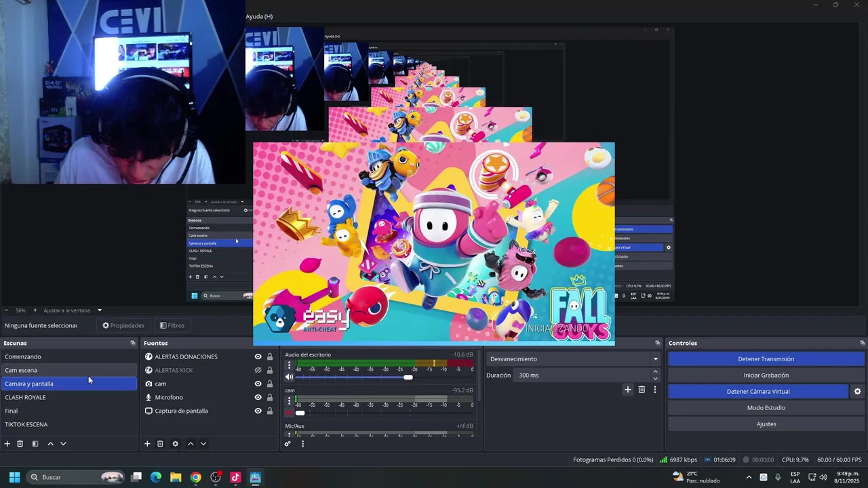This screenshot has width=868, height=488.
Task: Open File Explorer from the taskbar
Action: click(176, 477)
